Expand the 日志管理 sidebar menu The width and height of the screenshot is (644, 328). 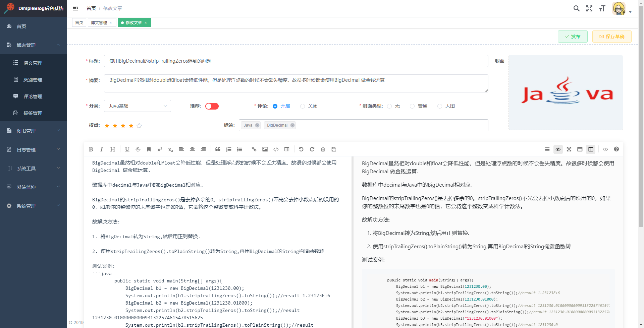pyautogui.click(x=34, y=149)
